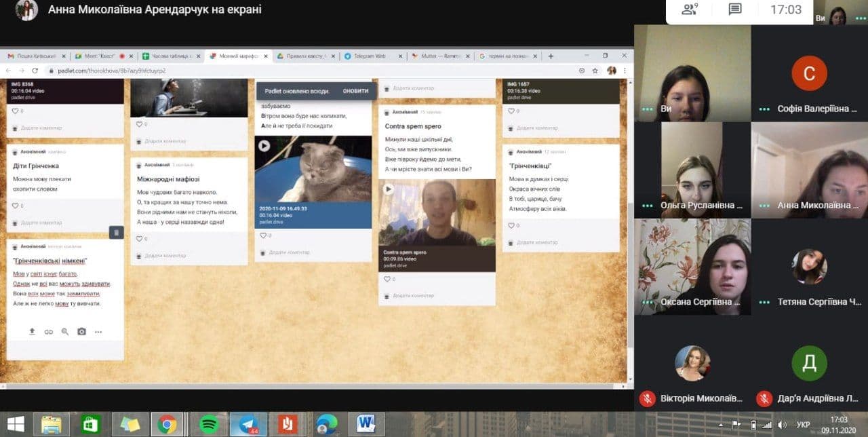
Task: Like the "Міжнародні мафіозі" post heart
Action: pos(140,239)
